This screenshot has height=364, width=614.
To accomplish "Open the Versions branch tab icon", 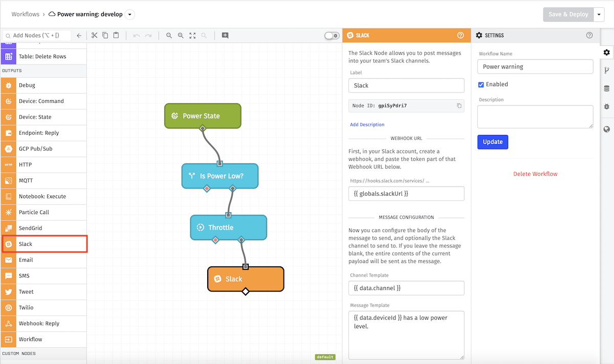I will tap(607, 71).
